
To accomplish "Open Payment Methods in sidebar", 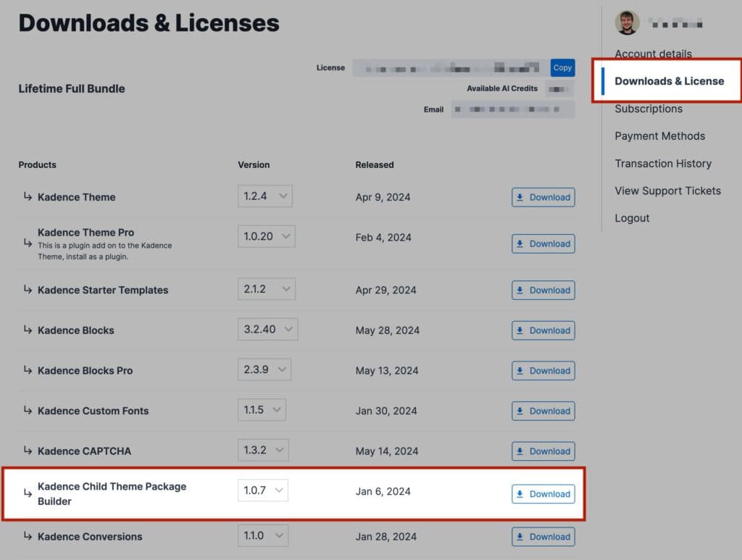I will (x=659, y=136).
